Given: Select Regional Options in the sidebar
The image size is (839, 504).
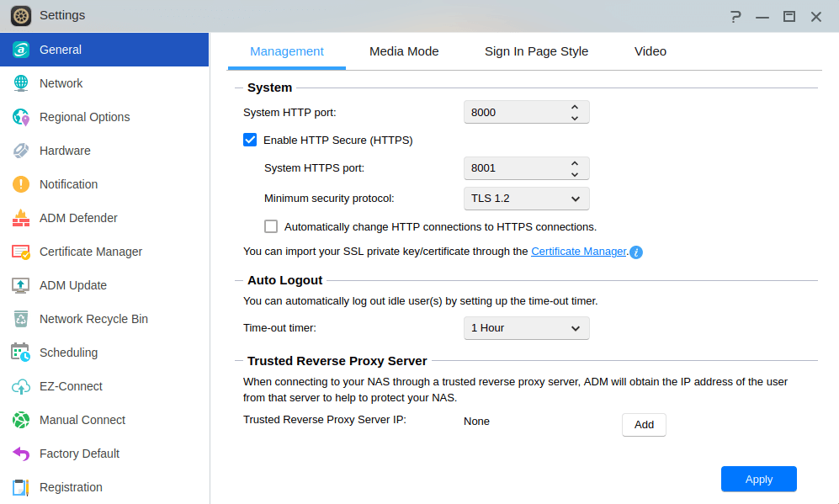Looking at the screenshot, I should point(104,117).
